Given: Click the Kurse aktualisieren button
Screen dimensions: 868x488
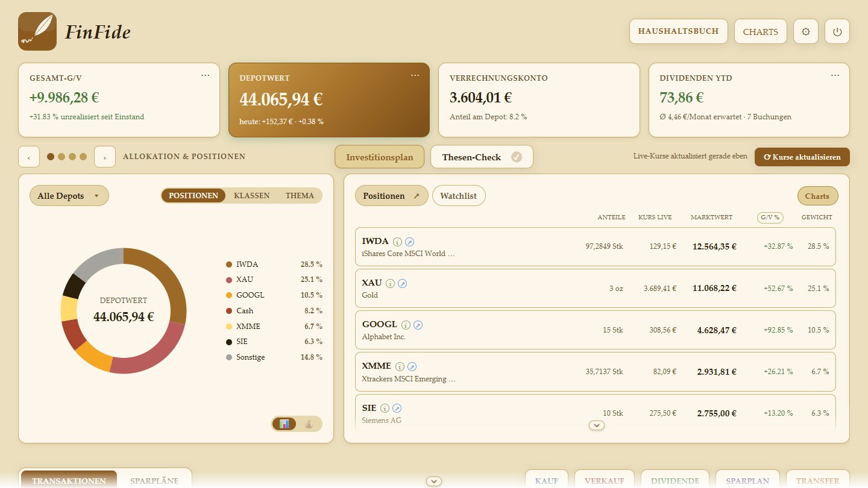Looking at the screenshot, I should [802, 157].
